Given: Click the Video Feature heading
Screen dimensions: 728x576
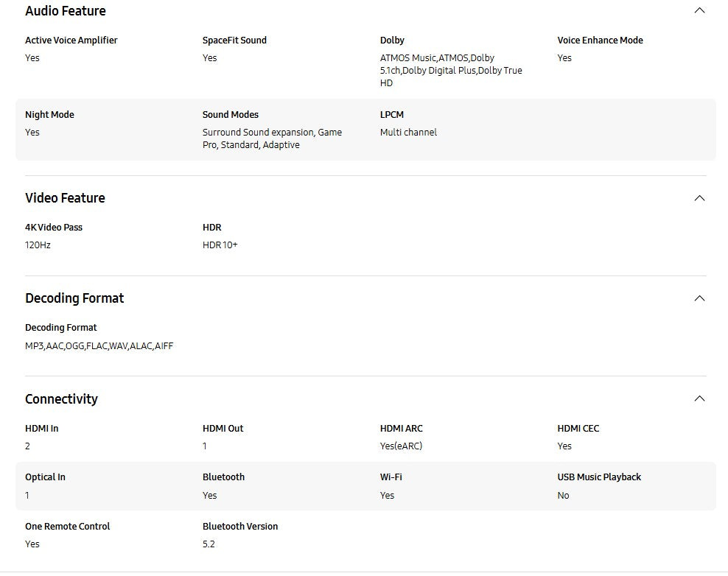Looking at the screenshot, I should tap(65, 197).
